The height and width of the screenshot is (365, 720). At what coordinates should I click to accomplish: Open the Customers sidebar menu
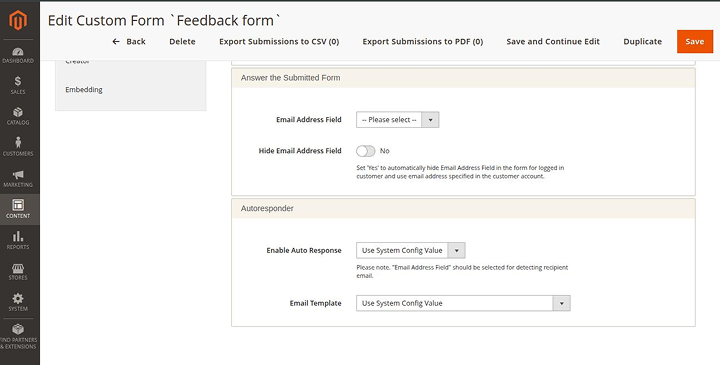tap(18, 147)
